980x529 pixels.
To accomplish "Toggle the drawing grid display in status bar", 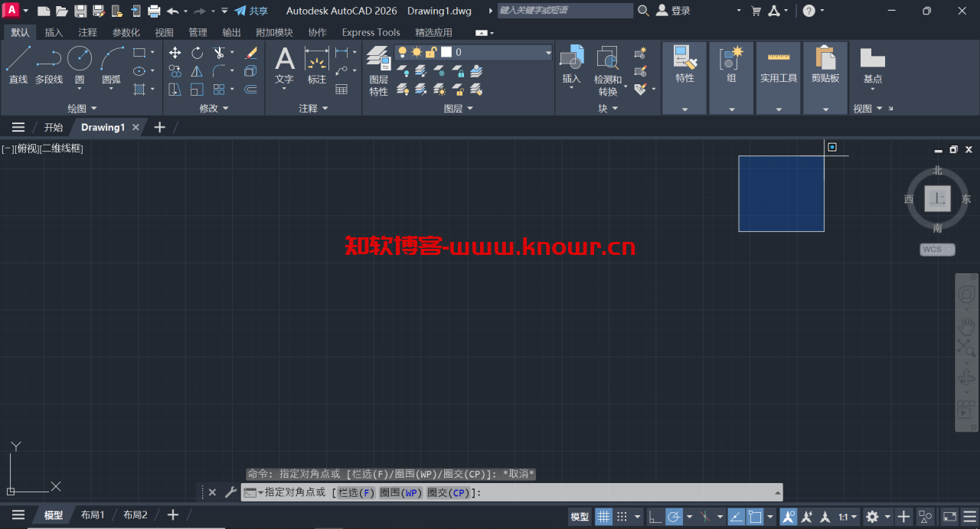I will click(x=604, y=517).
